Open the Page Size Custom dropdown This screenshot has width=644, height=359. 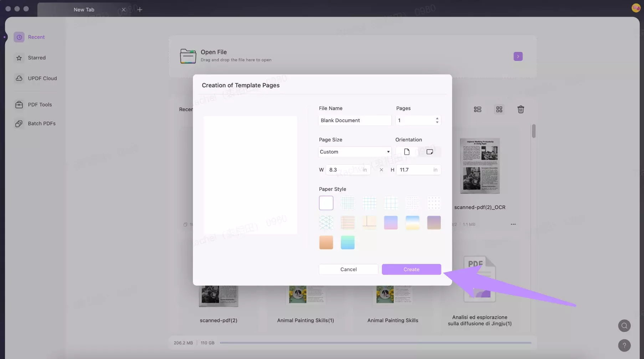point(355,152)
